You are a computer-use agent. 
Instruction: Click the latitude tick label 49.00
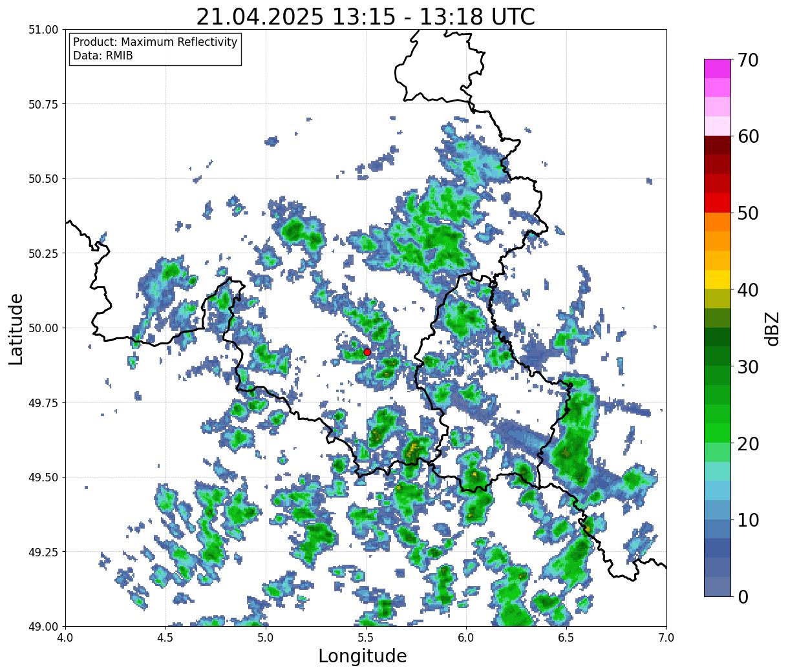(43, 626)
